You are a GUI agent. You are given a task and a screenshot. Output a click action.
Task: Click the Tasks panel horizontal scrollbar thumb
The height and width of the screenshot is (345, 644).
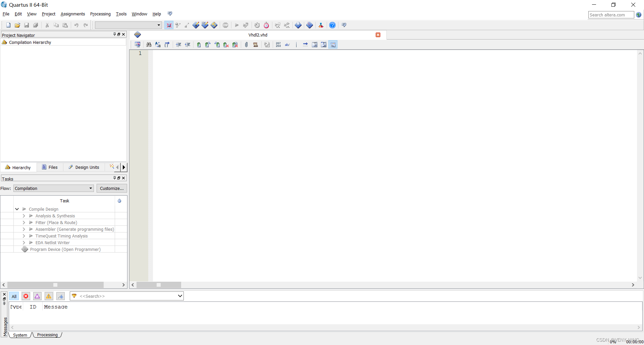pyautogui.click(x=55, y=285)
